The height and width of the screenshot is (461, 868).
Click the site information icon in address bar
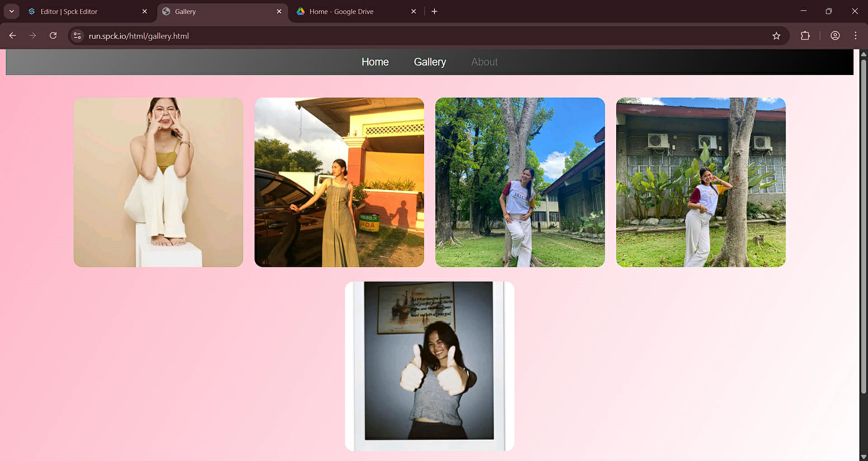[77, 36]
